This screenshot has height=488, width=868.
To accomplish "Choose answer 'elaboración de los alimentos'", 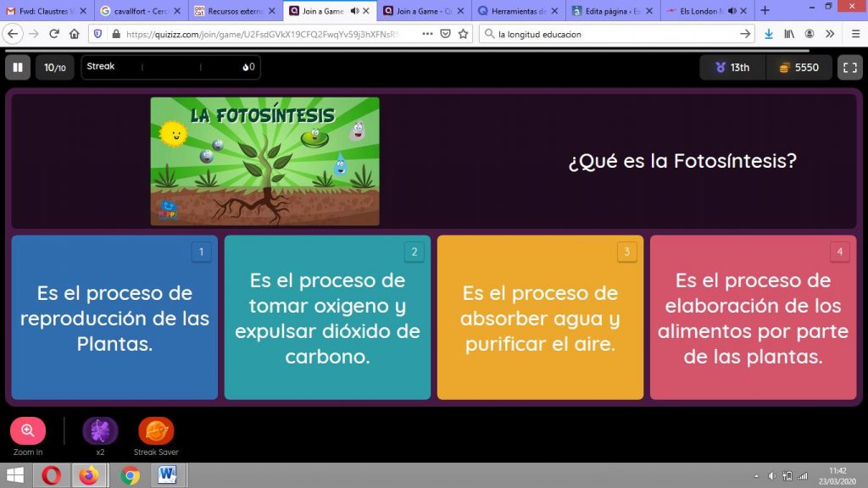I will (x=753, y=318).
